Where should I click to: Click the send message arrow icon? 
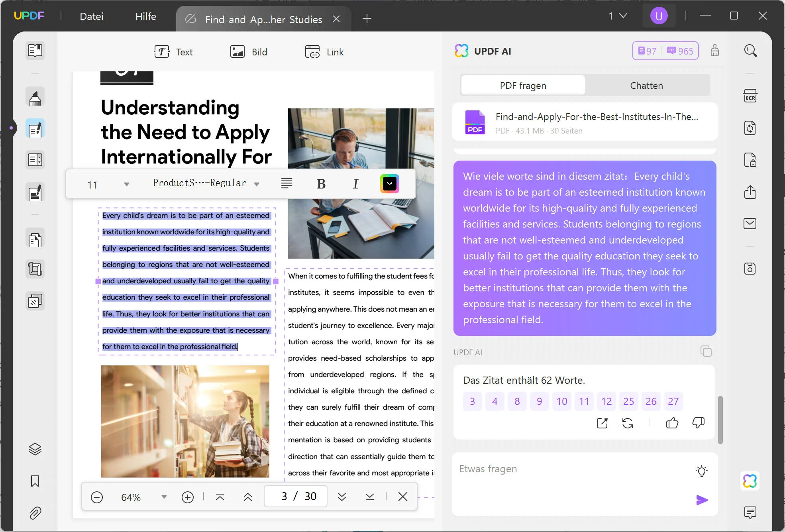coord(702,500)
